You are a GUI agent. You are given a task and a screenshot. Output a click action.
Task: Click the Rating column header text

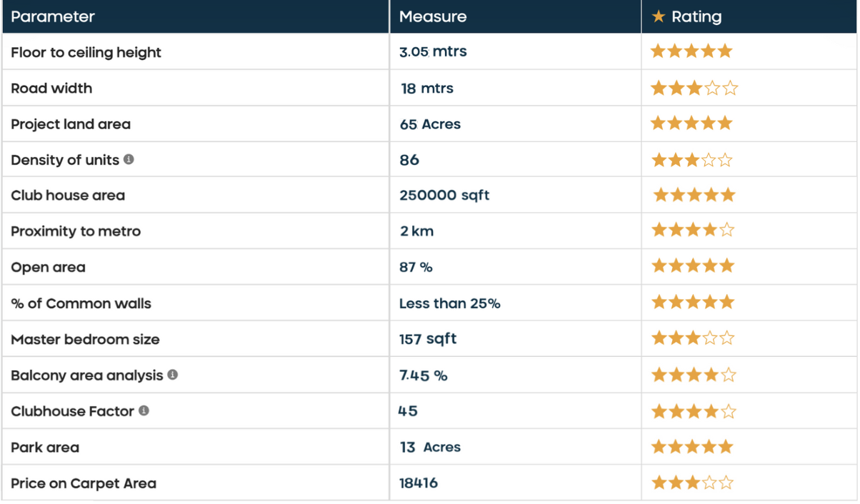[x=696, y=16]
